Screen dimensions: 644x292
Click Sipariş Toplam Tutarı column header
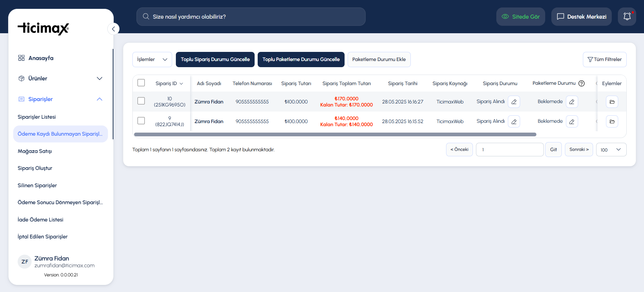point(347,83)
